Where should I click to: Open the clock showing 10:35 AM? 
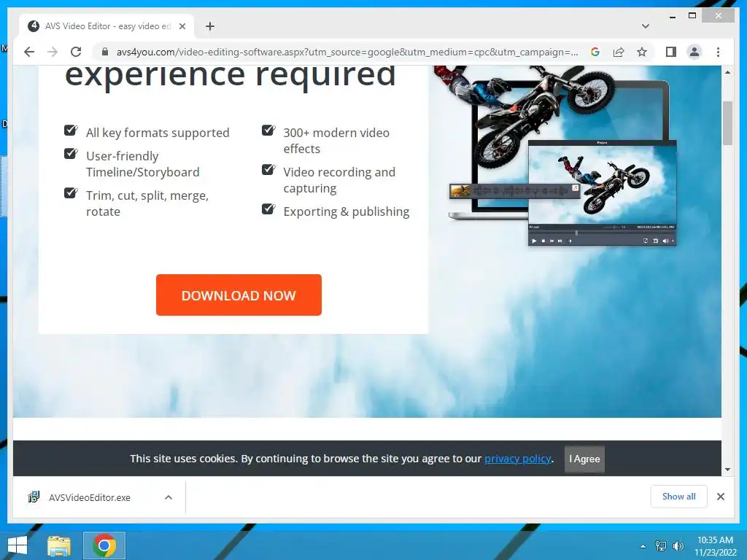click(715, 546)
